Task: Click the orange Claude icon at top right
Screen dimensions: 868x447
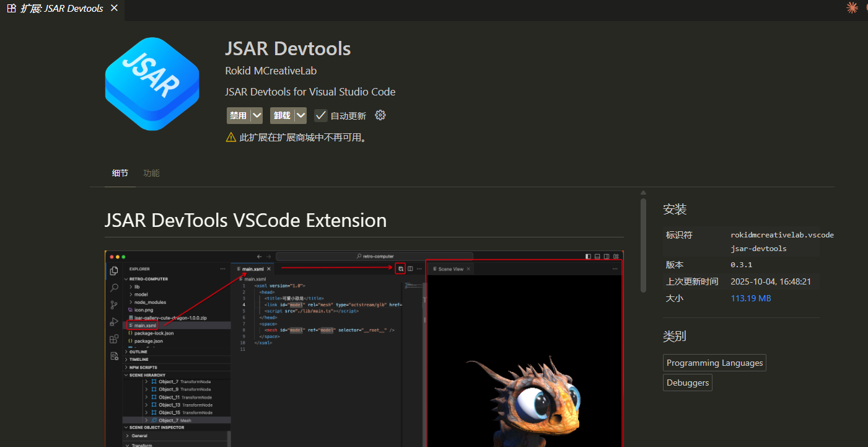Action: coord(853,7)
